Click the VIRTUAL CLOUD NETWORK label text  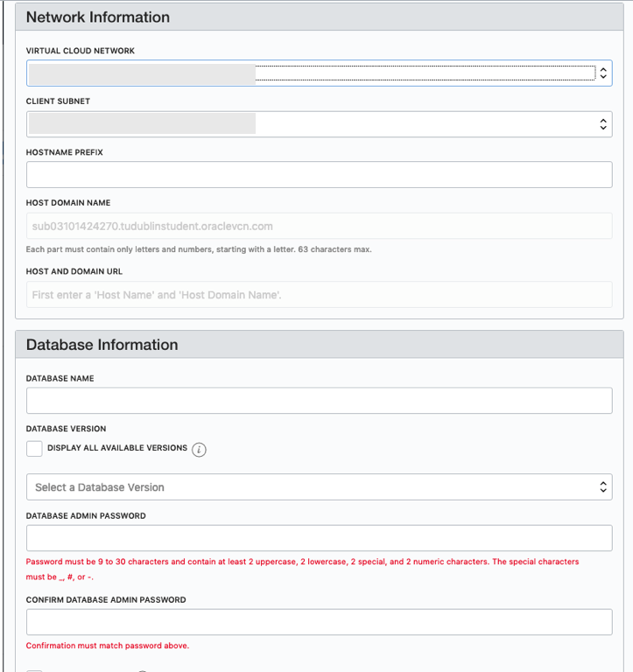(81, 52)
